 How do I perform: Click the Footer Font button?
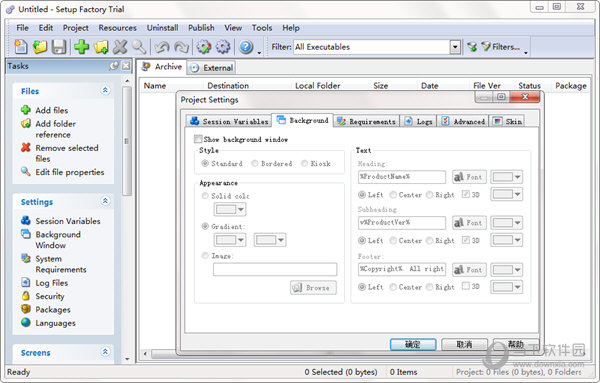[x=469, y=270]
